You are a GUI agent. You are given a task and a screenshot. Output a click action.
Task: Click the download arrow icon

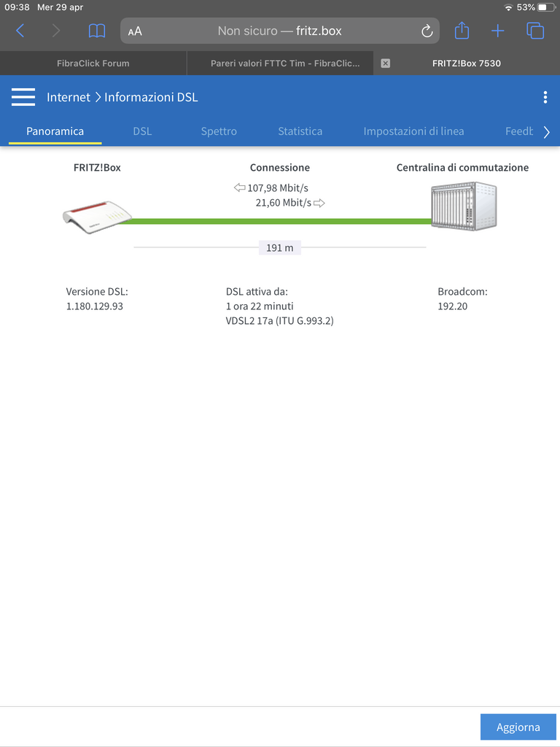click(239, 187)
